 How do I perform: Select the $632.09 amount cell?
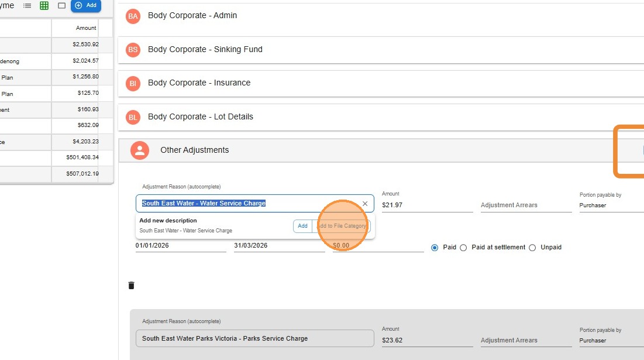point(75,125)
